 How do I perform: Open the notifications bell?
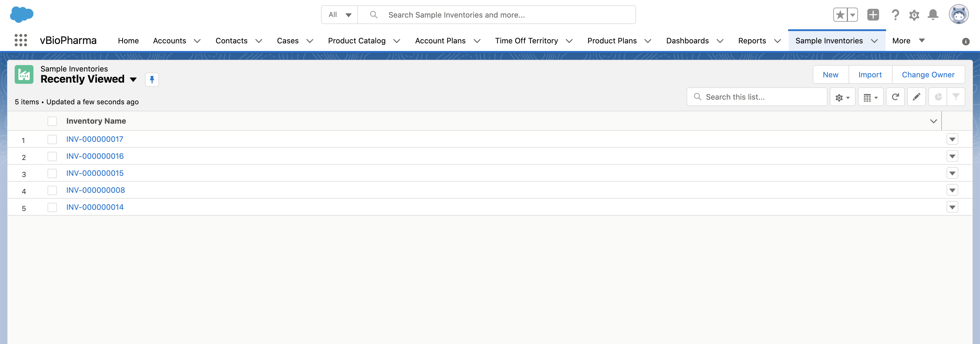pos(933,15)
